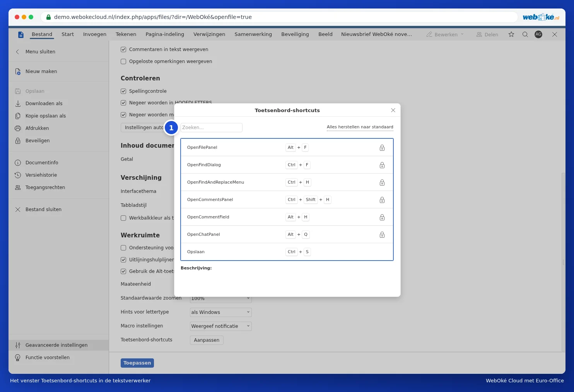Image resolution: width=574 pixels, height=392 pixels.
Task: Open the Macro instellingen dropdown
Action: click(221, 326)
